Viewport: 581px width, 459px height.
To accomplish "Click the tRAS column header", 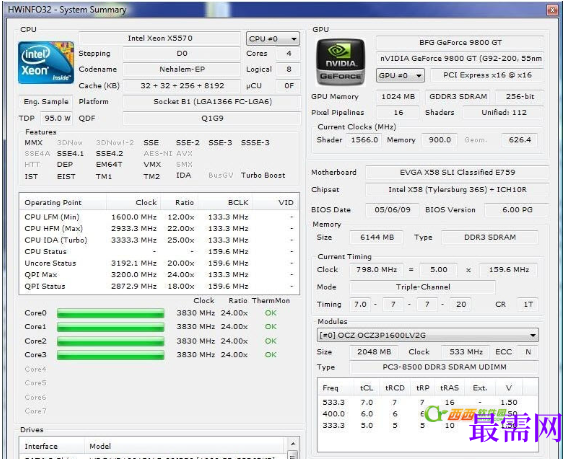I will click(x=449, y=388).
